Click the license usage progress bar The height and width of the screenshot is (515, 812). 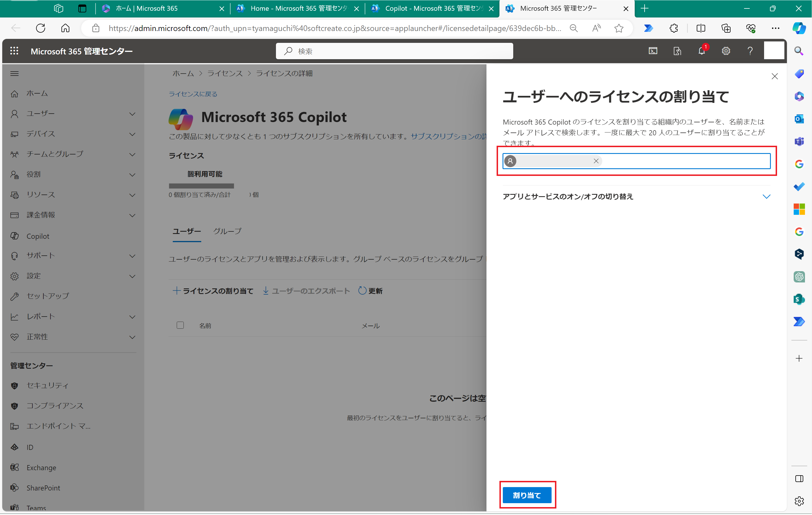pos(201,186)
